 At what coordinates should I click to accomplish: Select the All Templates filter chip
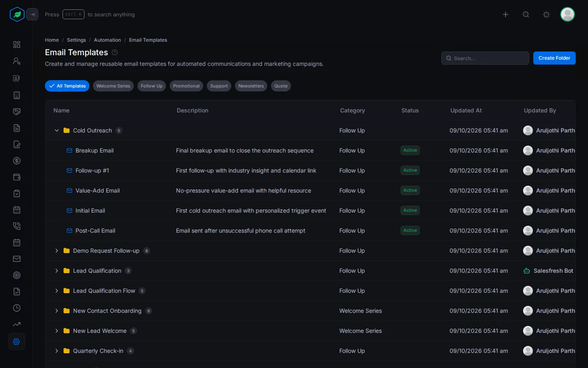coord(67,86)
